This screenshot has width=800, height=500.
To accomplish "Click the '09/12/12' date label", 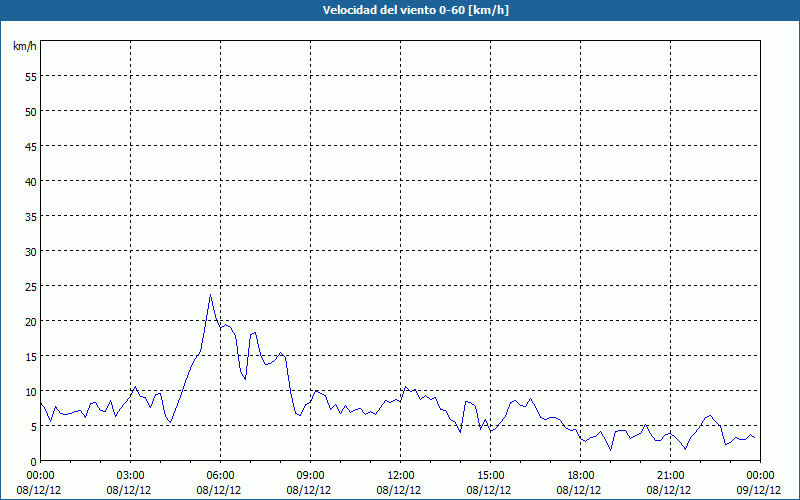I will coord(759,490).
